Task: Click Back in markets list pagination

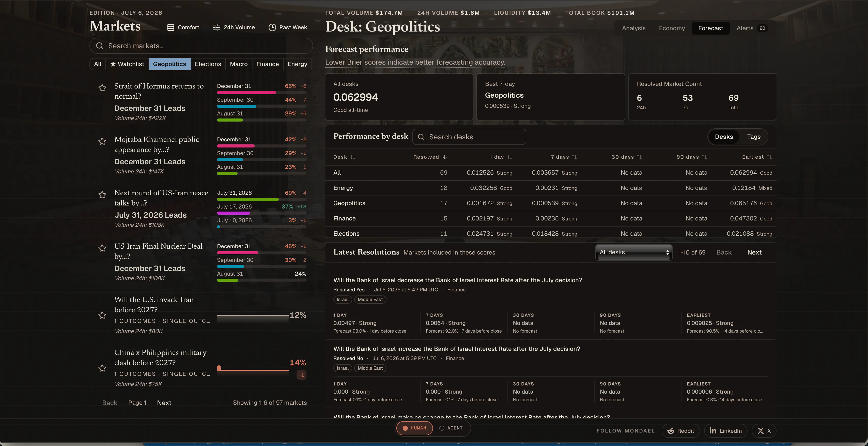Action: (110, 403)
